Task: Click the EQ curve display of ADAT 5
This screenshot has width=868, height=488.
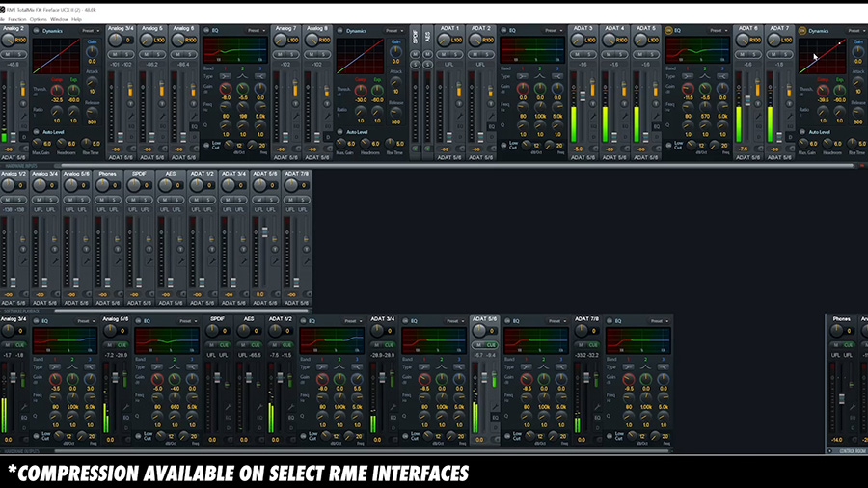Action: click(x=697, y=50)
